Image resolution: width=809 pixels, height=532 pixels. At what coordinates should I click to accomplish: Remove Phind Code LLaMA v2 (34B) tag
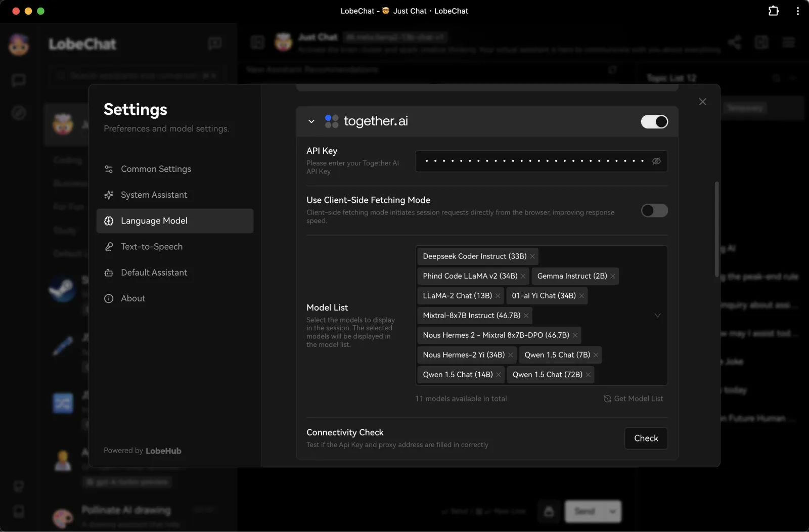click(x=523, y=276)
